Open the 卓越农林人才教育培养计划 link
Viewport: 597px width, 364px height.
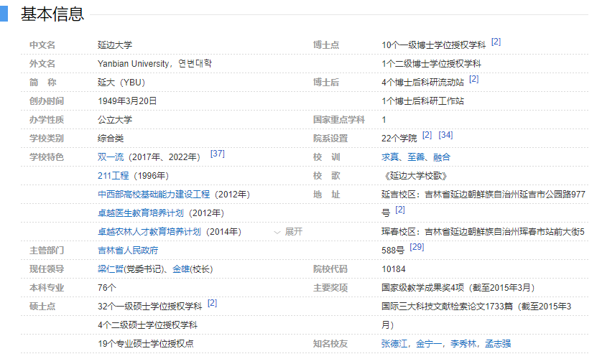click(x=149, y=232)
